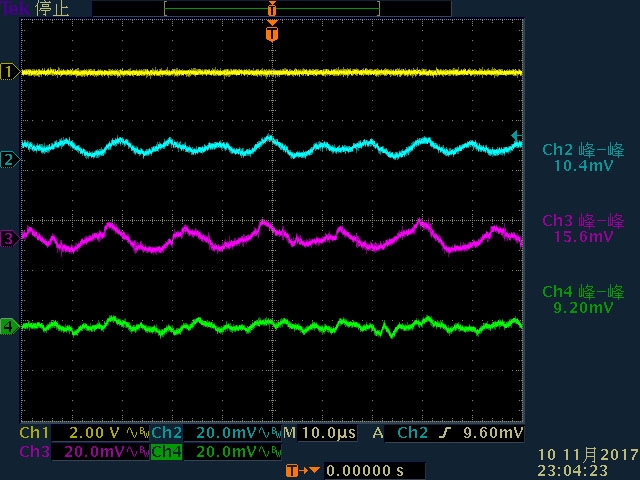Select the Ch3 label in bottom readout
Image resolution: width=640 pixels, height=480 pixels.
click(34, 452)
